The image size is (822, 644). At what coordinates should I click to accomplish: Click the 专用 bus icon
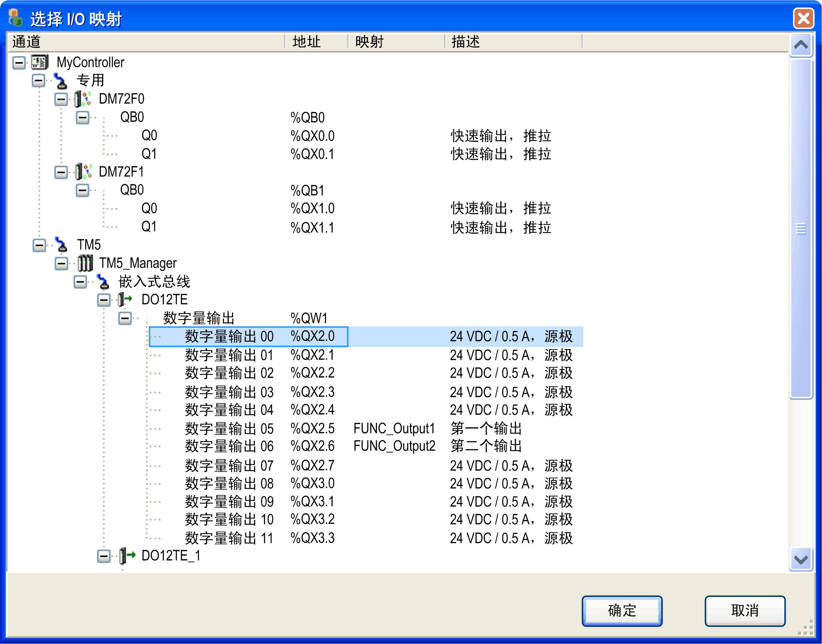point(62,80)
